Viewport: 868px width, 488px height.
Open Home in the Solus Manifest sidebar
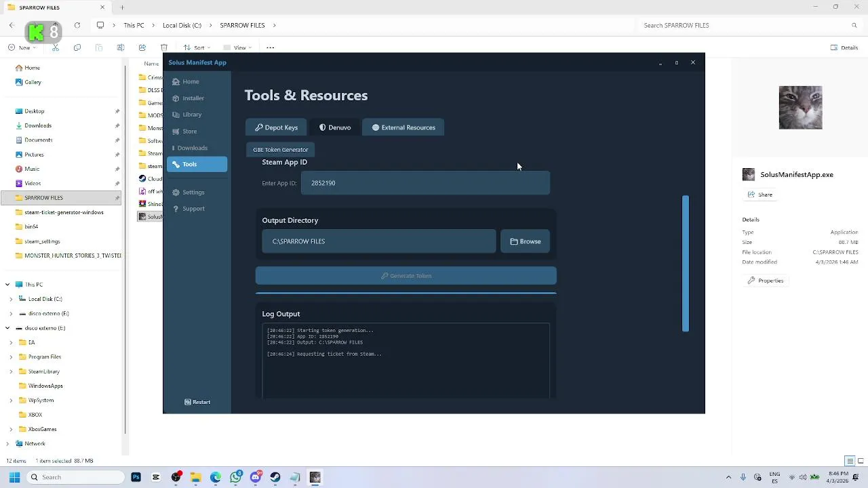[197, 81]
